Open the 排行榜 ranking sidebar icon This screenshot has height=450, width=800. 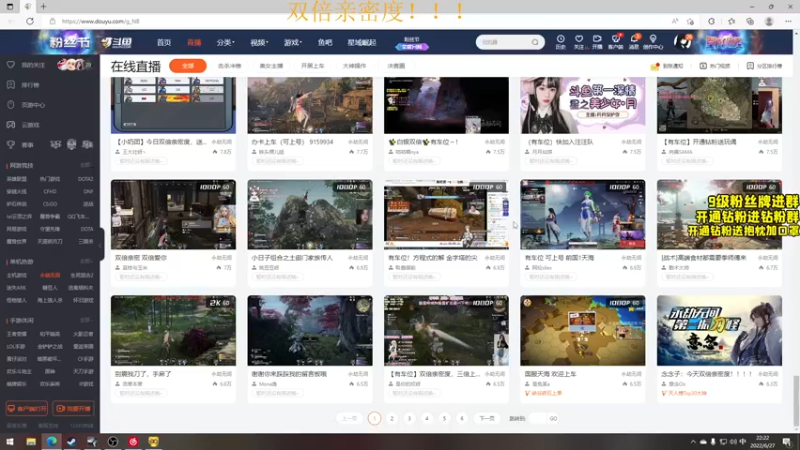[x=11, y=85]
